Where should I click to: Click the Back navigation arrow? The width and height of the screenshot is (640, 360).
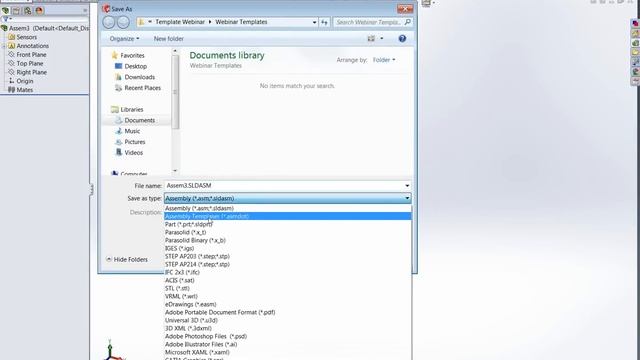[x=109, y=22]
